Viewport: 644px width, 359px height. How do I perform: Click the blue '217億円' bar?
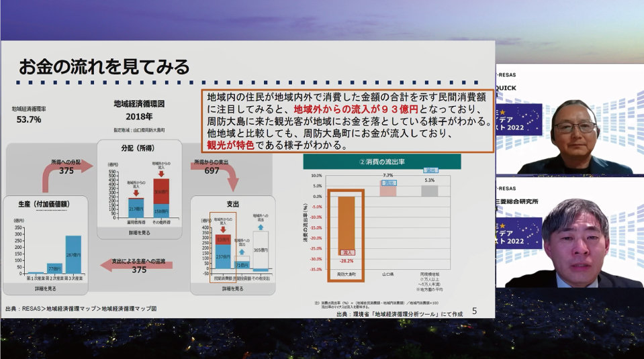(136, 209)
